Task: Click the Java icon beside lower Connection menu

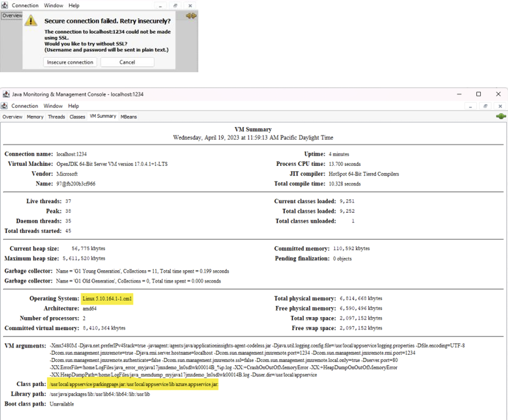Action: tap(4, 106)
